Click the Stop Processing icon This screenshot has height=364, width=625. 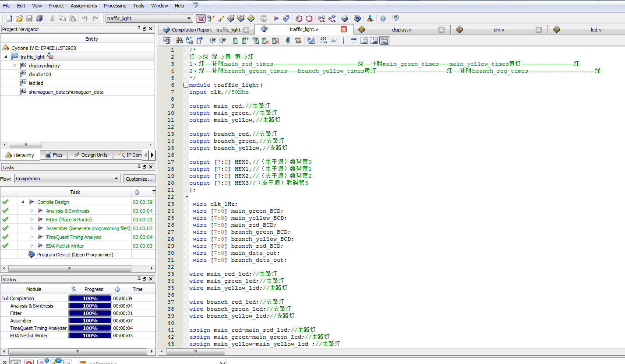tap(264, 18)
